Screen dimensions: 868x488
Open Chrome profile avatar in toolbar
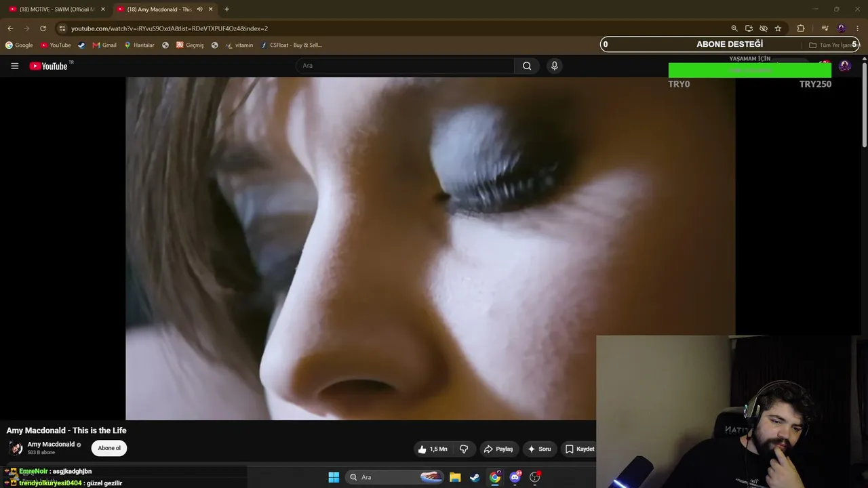842,28
